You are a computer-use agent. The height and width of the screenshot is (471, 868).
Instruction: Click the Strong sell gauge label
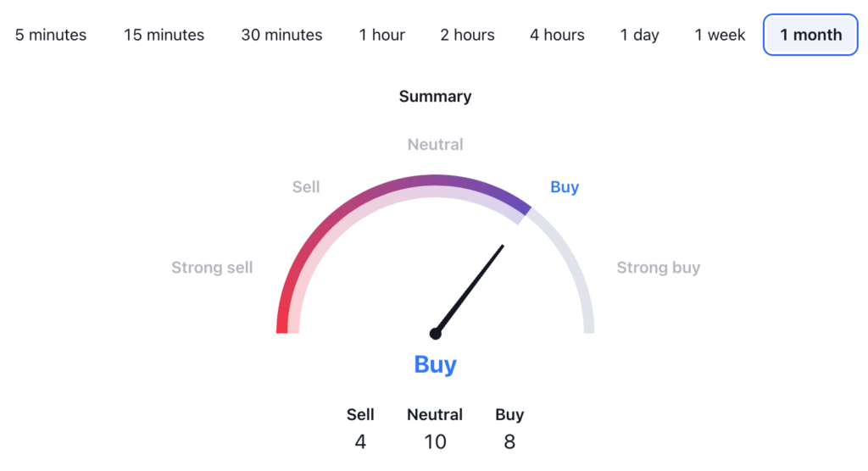point(212,268)
